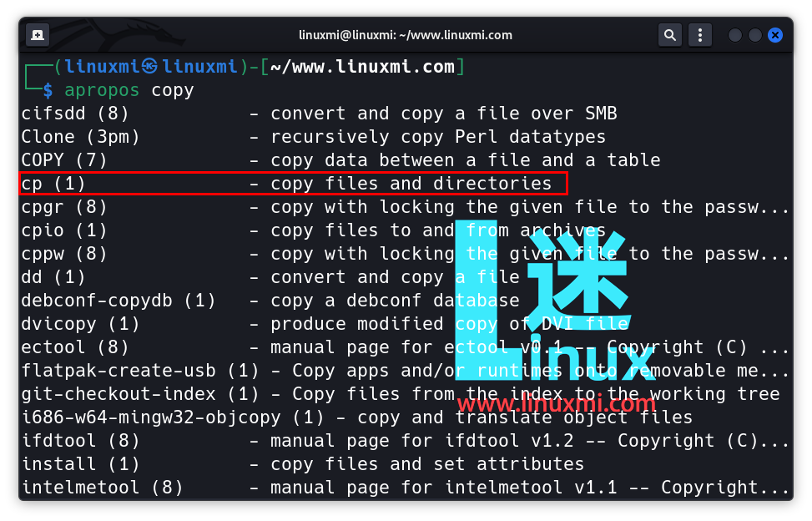This screenshot has height=521, width=812.
Task: Click the intelmetool (8) entry
Action: (102, 488)
